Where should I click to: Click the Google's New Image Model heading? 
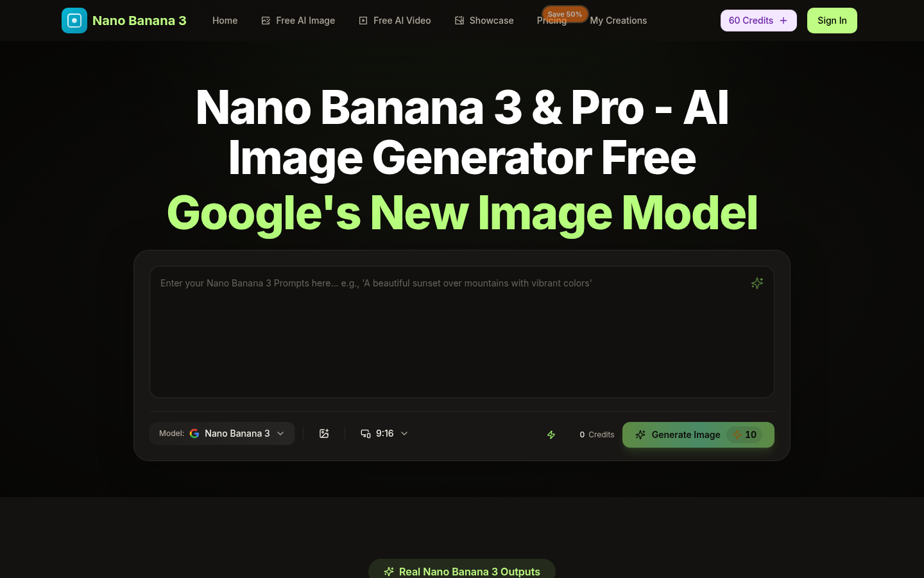[x=462, y=213]
